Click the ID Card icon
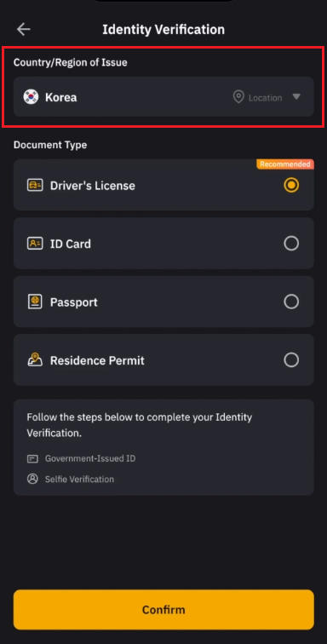Screen dimensions: 327x644 click(x=35, y=244)
